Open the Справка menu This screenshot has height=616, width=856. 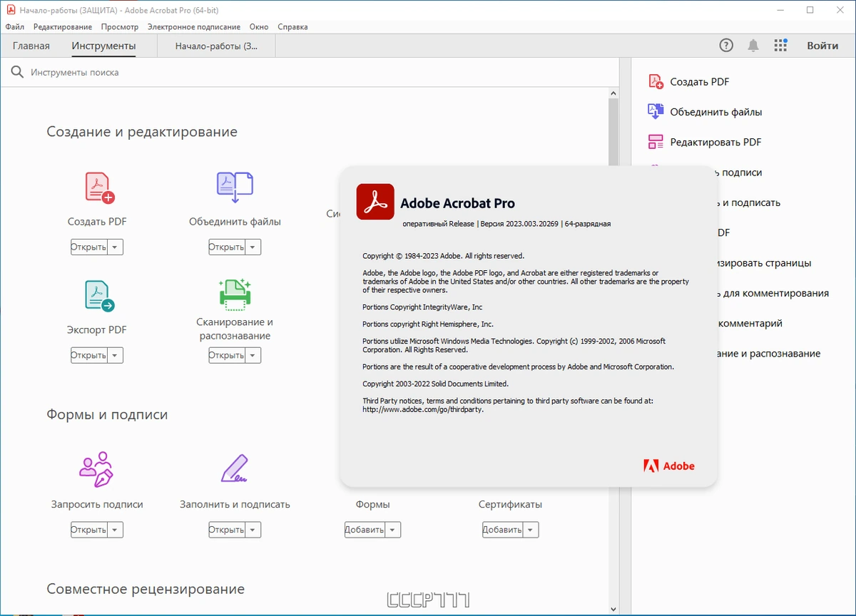pos(292,27)
